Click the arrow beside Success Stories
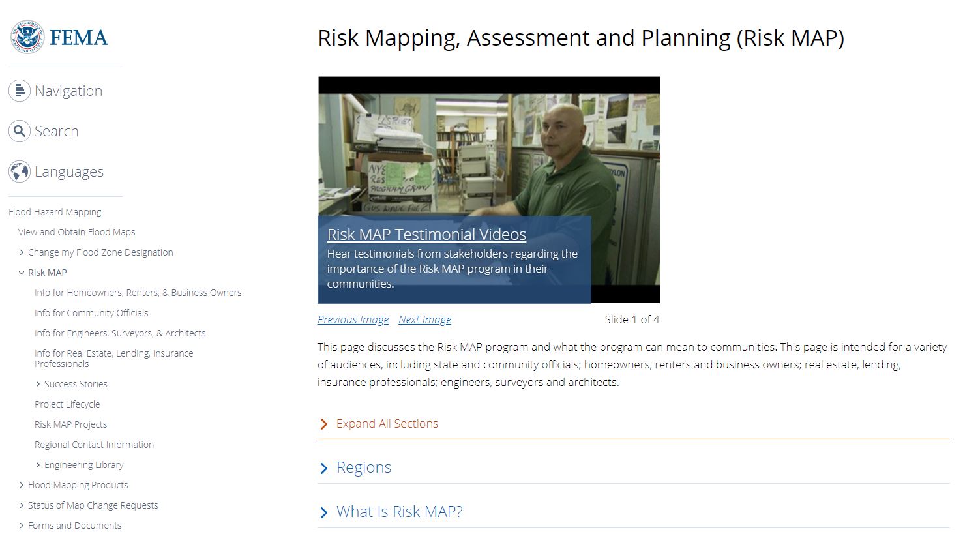 37,384
